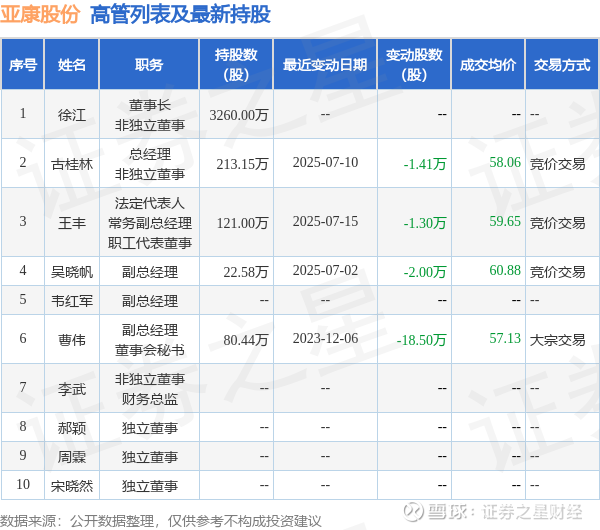This screenshot has height=530, width=600.
Task: Select the name 韦红军
Action: point(72,301)
